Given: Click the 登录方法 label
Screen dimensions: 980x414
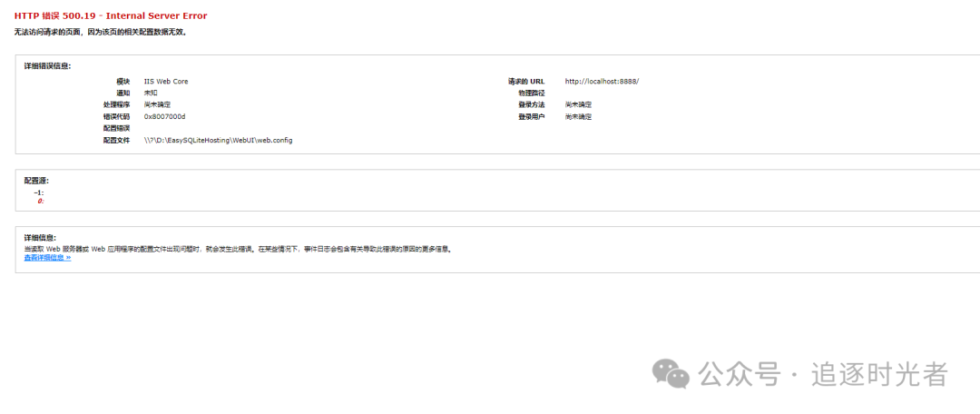Looking at the screenshot, I should coord(531,105).
